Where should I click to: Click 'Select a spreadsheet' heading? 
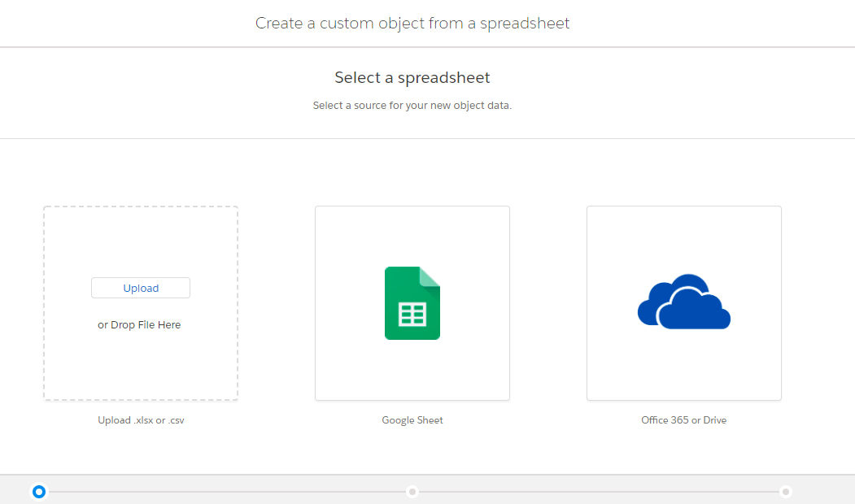click(x=412, y=77)
